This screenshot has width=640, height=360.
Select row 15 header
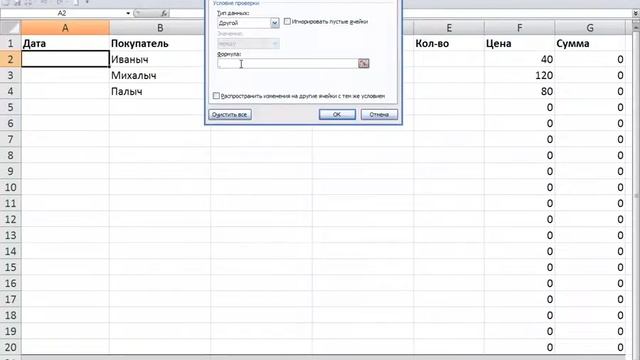[11, 267]
